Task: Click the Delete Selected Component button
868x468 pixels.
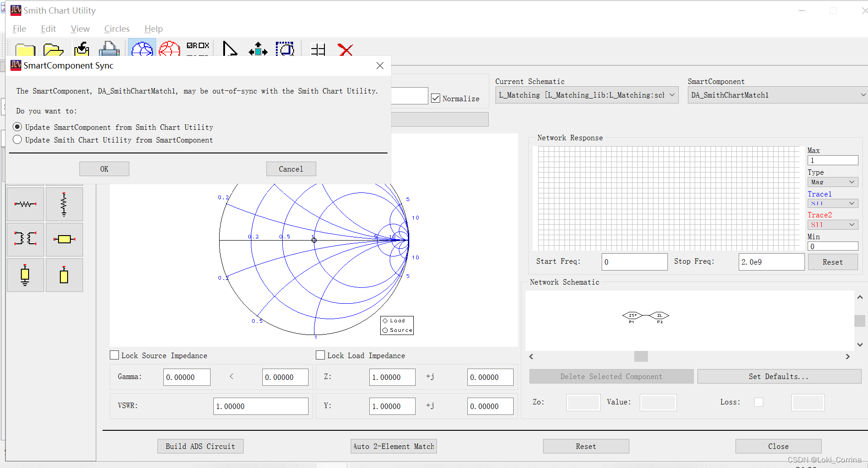Action: pos(611,376)
